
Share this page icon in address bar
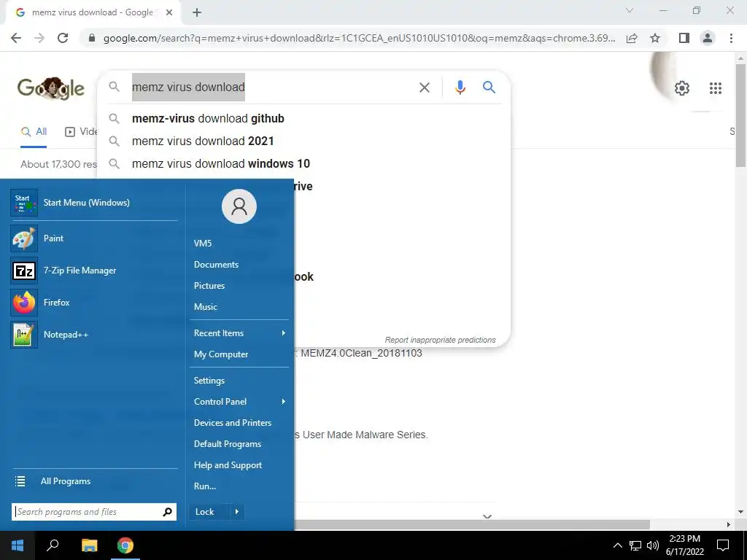tap(632, 38)
